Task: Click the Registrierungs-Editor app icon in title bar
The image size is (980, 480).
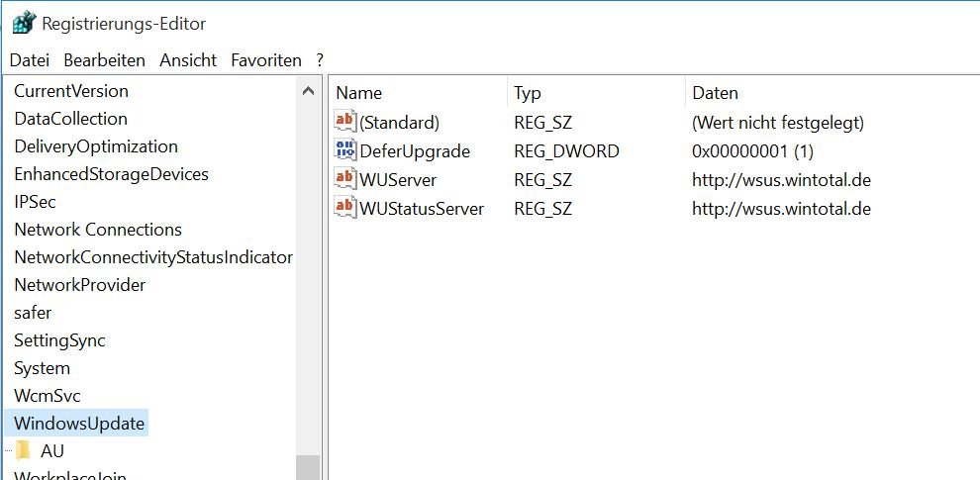Action: (x=23, y=23)
